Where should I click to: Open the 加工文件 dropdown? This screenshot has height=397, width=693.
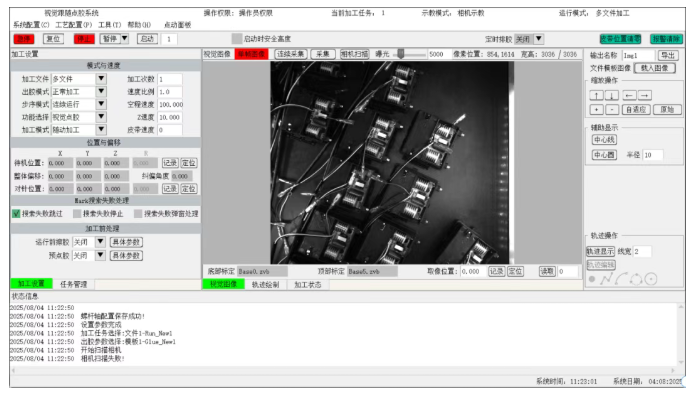(101, 79)
